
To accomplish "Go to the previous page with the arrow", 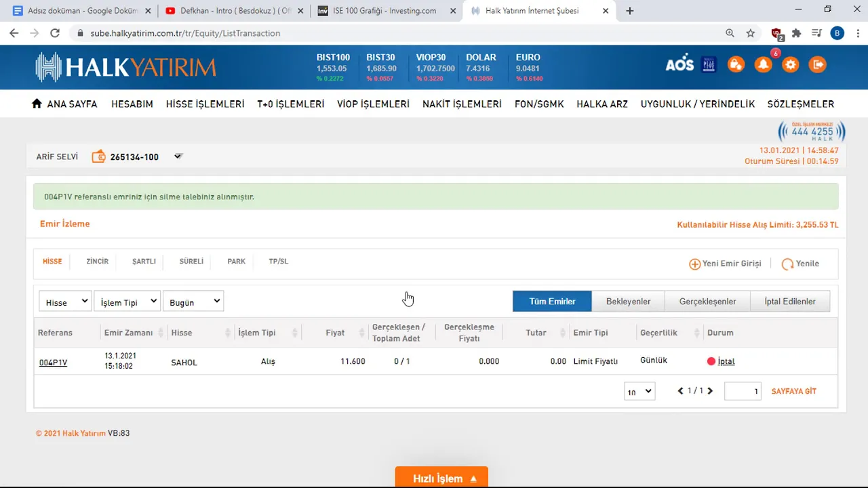I will 681,391.
